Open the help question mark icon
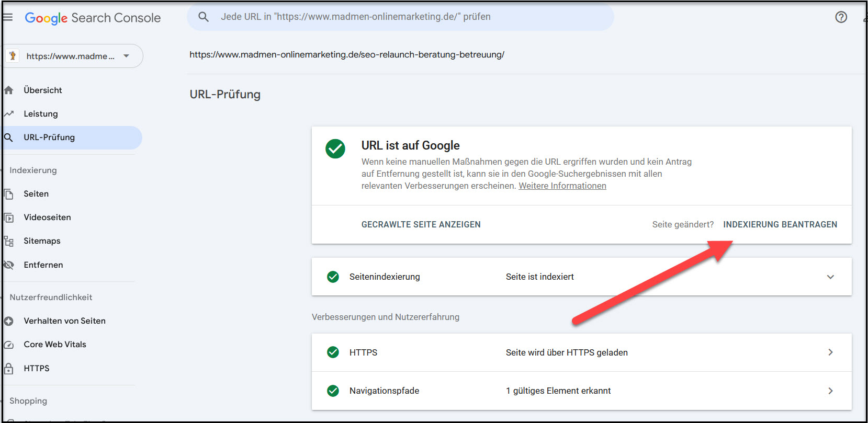 (x=841, y=17)
